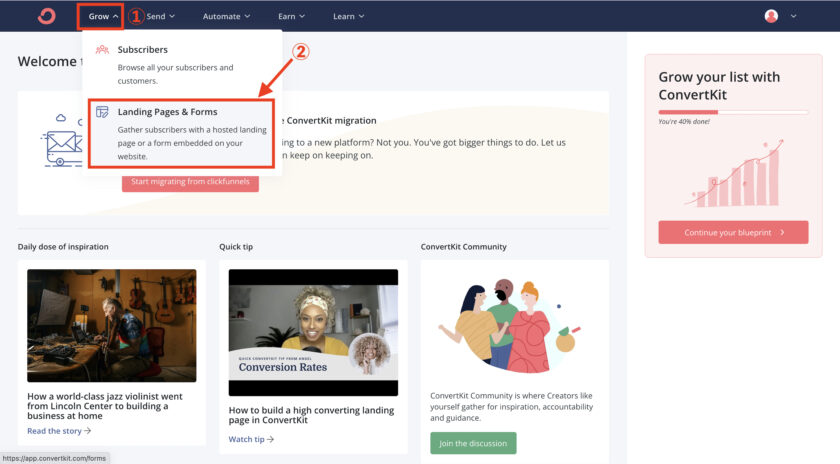
Task: Open the Read the story link
Action: coord(59,431)
